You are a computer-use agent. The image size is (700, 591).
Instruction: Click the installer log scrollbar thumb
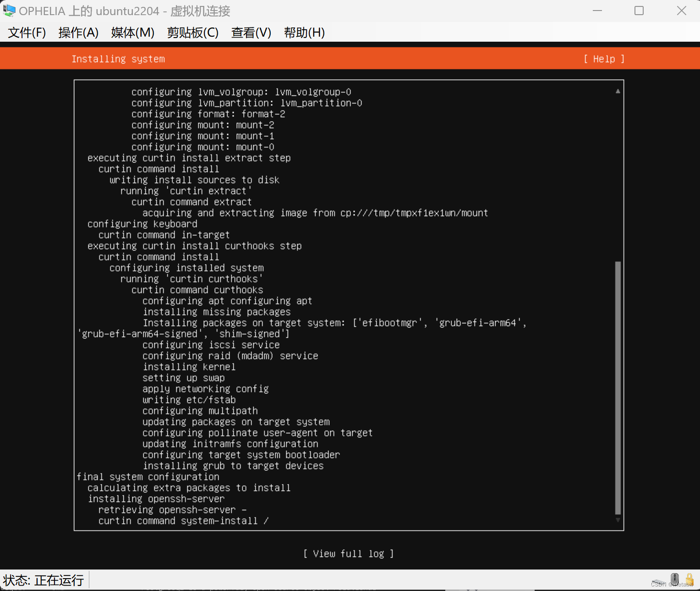(x=618, y=388)
